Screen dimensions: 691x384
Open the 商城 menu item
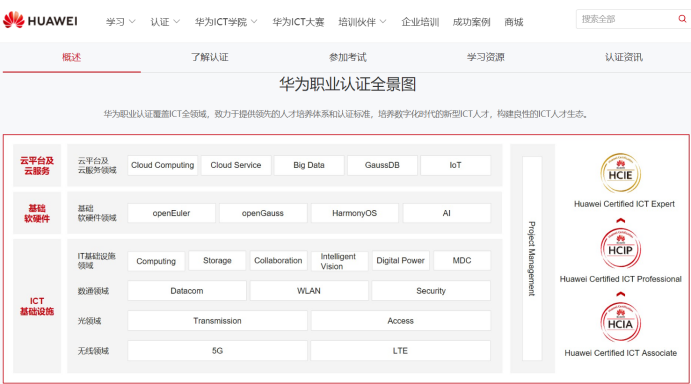tap(513, 22)
